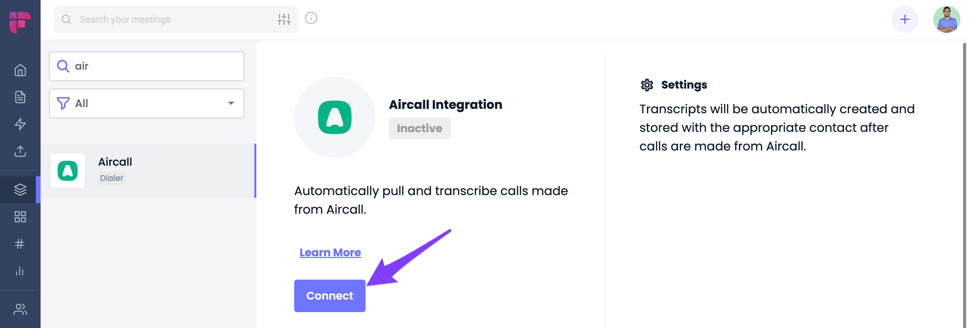
Task: Select the Aircall Dialer list item
Action: pos(147,170)
